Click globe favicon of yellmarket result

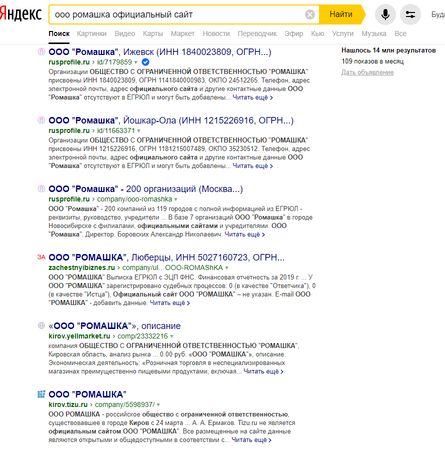(x=41, y=326)
